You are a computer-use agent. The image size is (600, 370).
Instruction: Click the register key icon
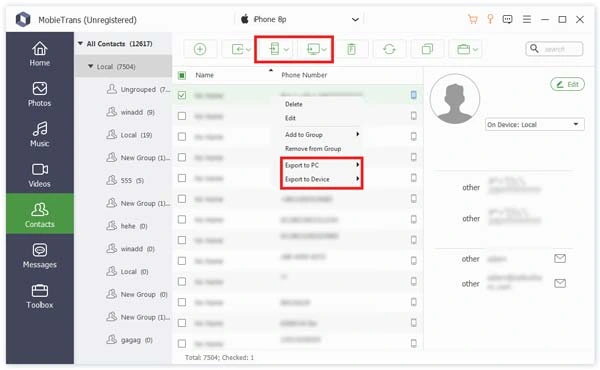coord(490,19)
